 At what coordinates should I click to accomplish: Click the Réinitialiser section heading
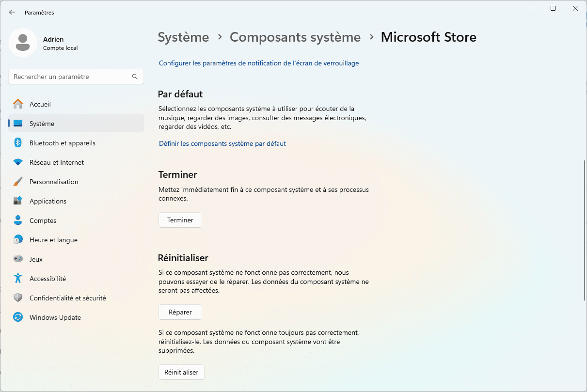183,258
